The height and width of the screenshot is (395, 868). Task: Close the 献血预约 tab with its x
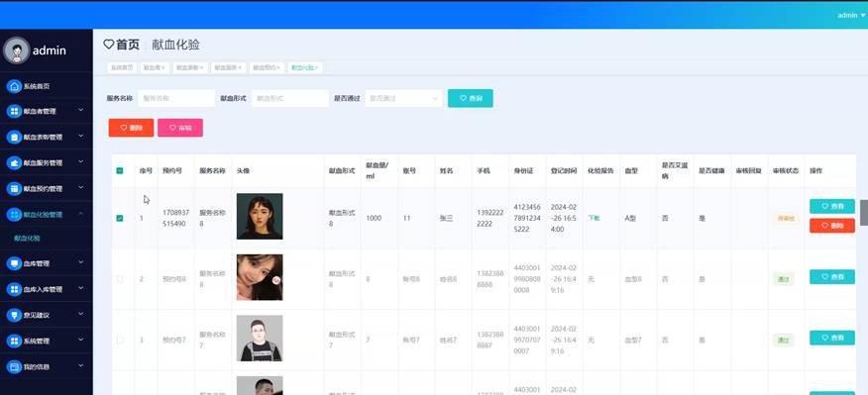coord(279,67)
